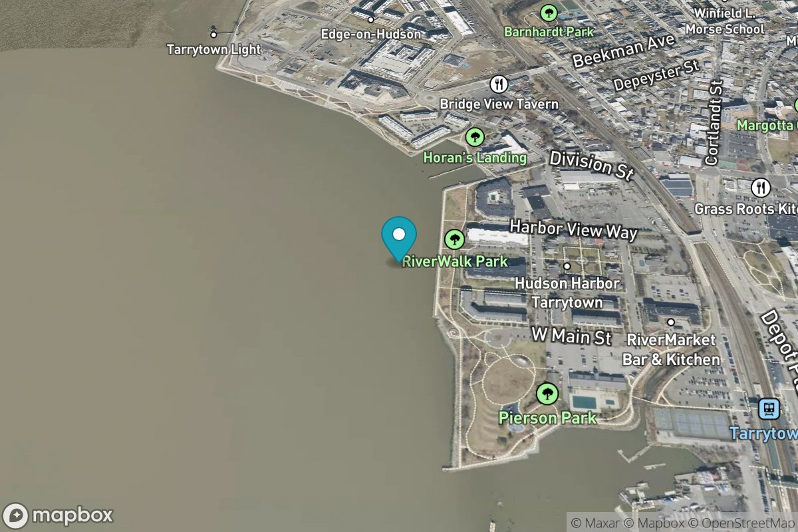Image resolution: width=798 pixels, height=532 pixels.
Task: Click the Tarrytown Light point marker
Action: tap(213, 35)
